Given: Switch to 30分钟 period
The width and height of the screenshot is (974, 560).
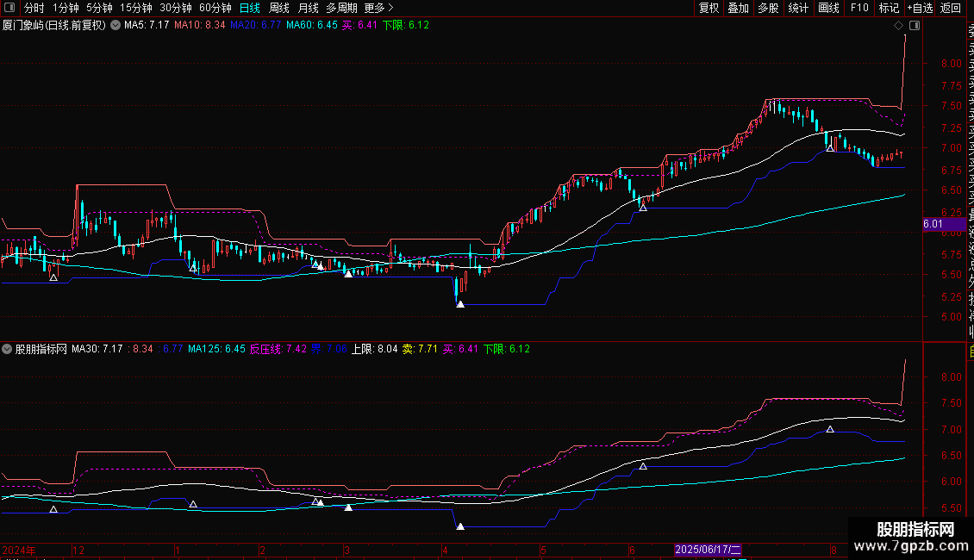Looking at the screenshot, I should [x=176, y=8].
